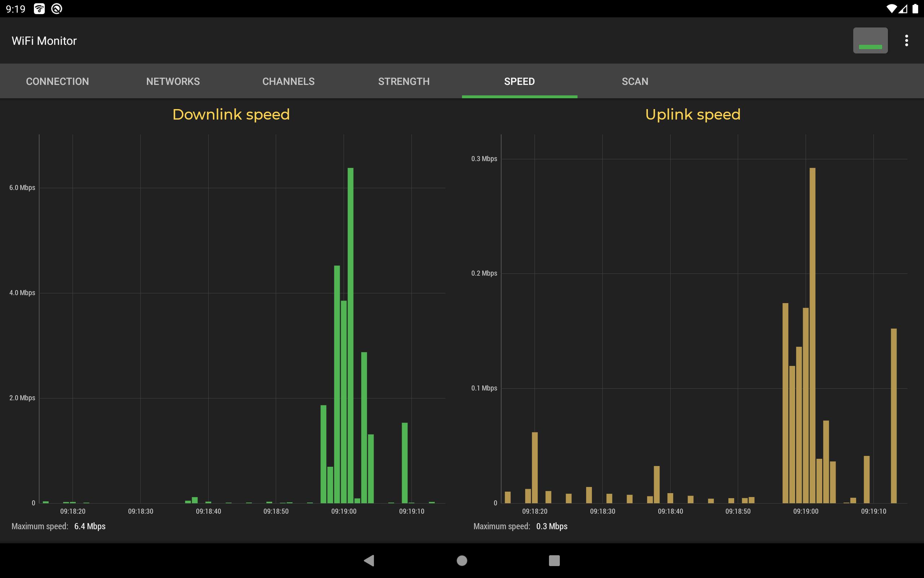Tap downlink 09:18:30 time label
924x578 pixels.
click(140, 512)
